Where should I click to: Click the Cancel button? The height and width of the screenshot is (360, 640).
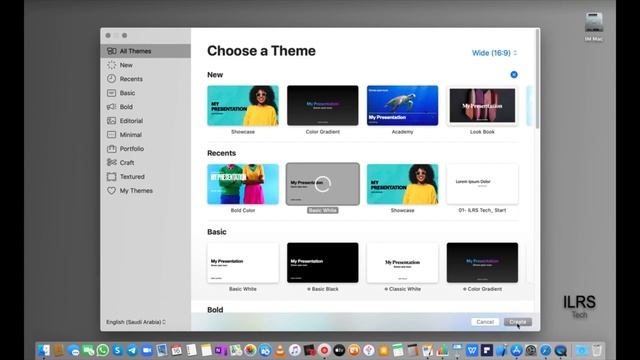pos(485,322)
